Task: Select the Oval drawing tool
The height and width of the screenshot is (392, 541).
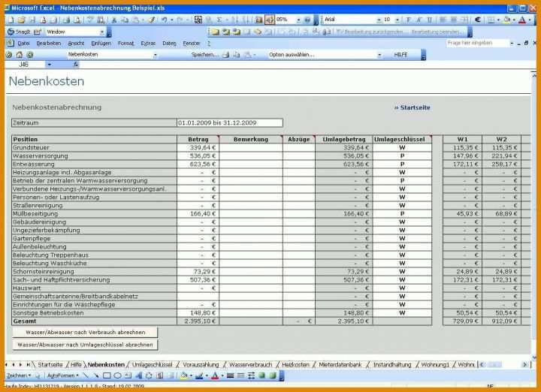Action: pyautogui.click(x=117, y=375)
